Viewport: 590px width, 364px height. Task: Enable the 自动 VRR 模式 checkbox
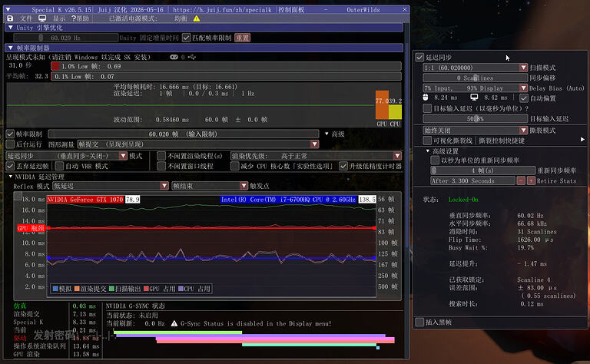pos(59,166)
